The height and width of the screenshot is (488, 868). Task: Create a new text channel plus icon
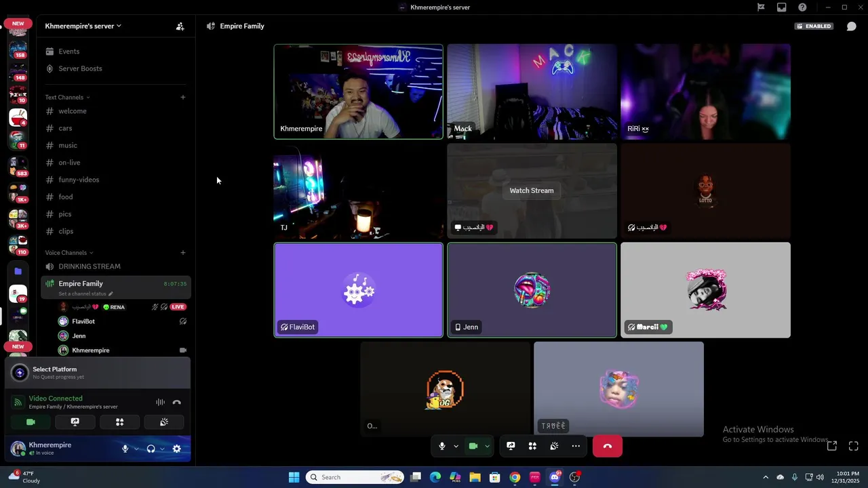182,97
